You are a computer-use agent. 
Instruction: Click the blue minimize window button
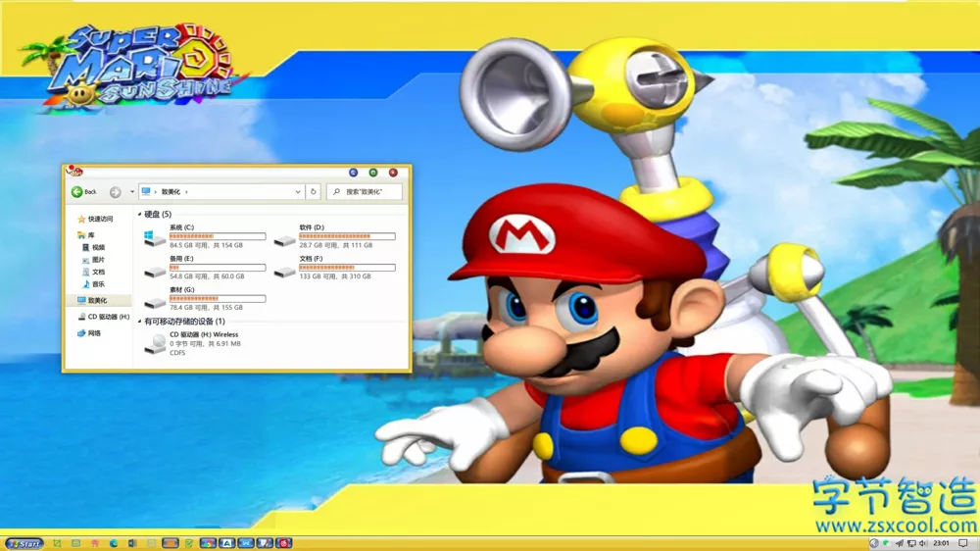tap(353, 173)
